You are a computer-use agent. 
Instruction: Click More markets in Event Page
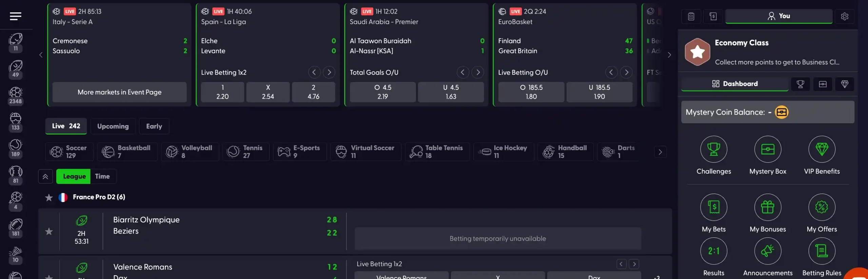[x=119, y=92]
